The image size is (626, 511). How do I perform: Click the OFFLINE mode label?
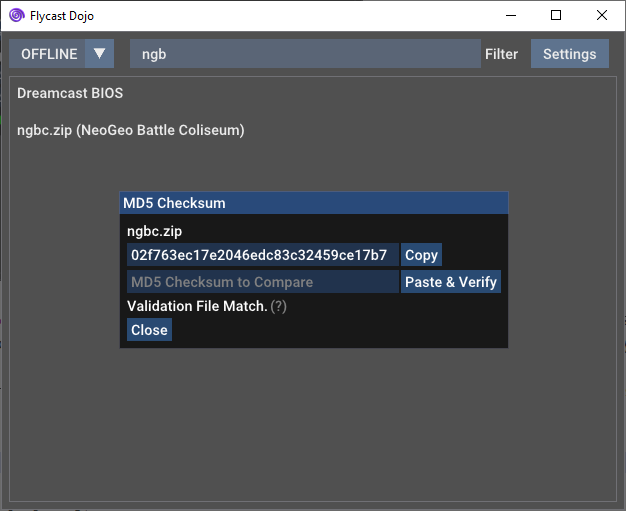(47, 53)
